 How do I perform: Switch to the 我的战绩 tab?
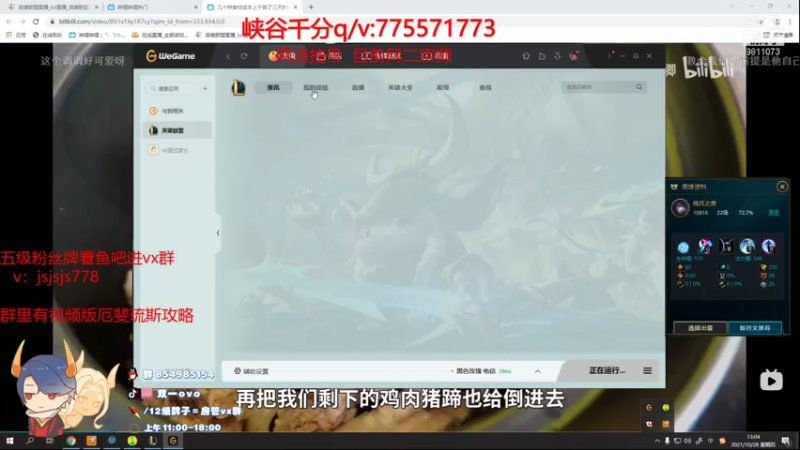(x=315, y=88)
